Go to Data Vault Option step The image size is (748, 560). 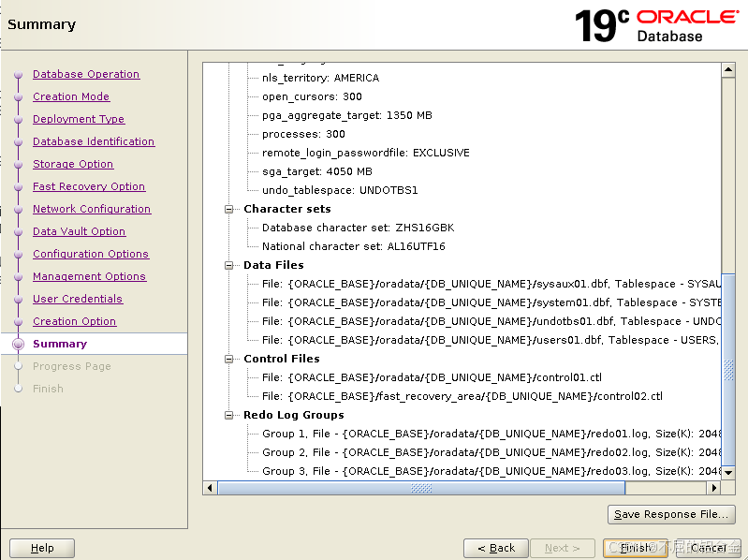(80, 231)
